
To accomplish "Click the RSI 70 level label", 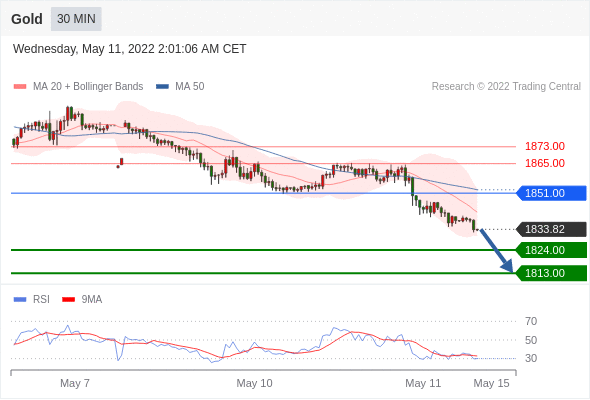I will [531, 321].
